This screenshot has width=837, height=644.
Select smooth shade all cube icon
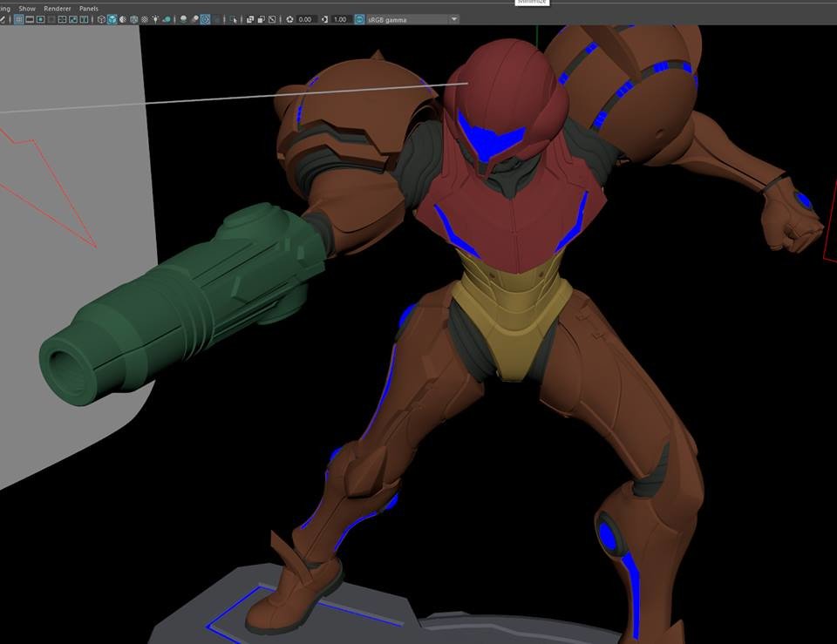pos(112,19)
